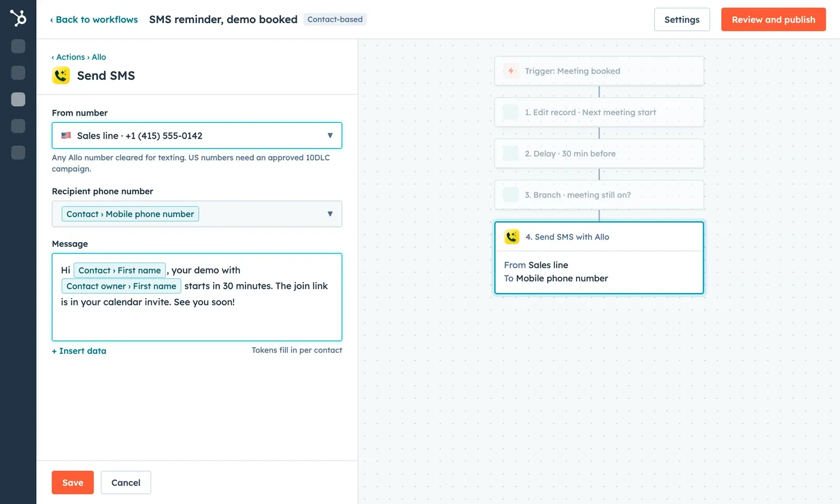Click the Allo icon on step 4 card
The width and height of the screenshot is (840, 504).
pos(512,237)
